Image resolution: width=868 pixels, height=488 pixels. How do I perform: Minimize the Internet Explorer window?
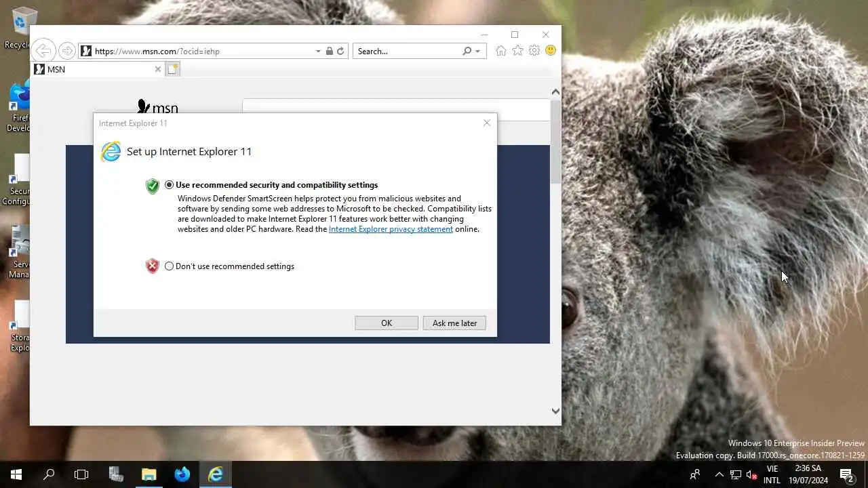point(484,35)
